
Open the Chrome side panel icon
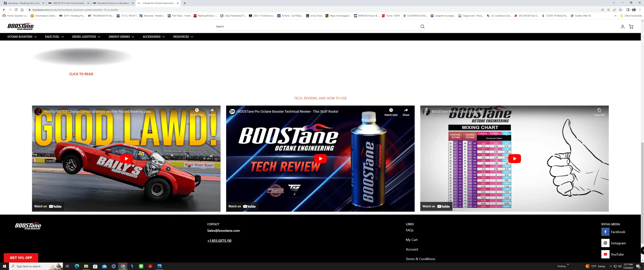click(x=627, y=10)
